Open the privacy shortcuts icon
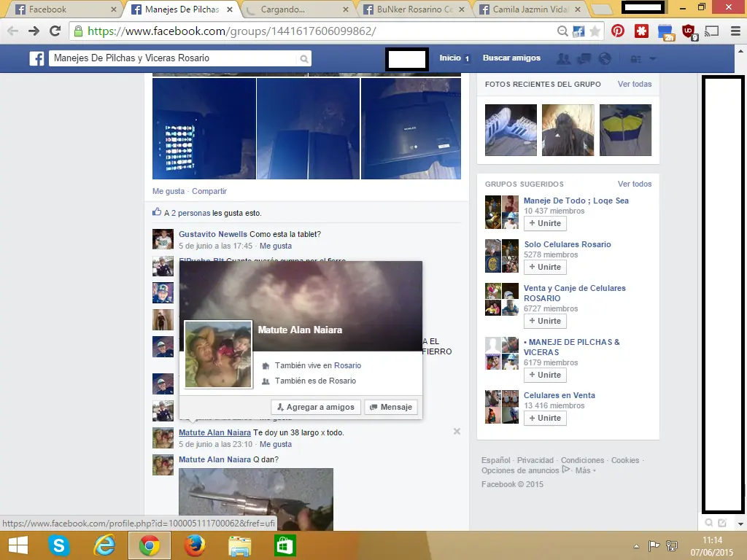 tap(635, 59)
